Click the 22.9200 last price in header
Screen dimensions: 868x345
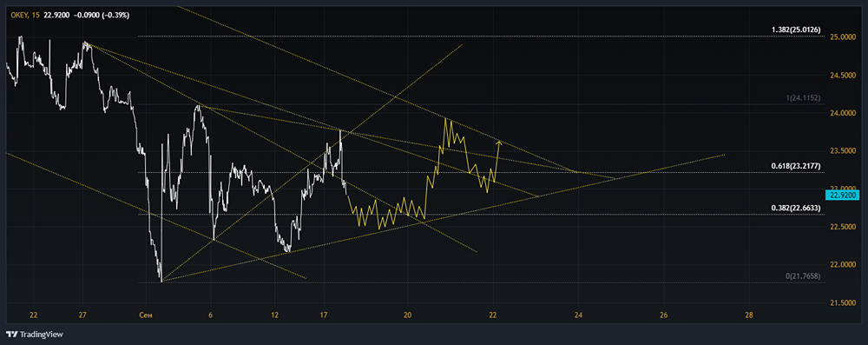(57, 16)
